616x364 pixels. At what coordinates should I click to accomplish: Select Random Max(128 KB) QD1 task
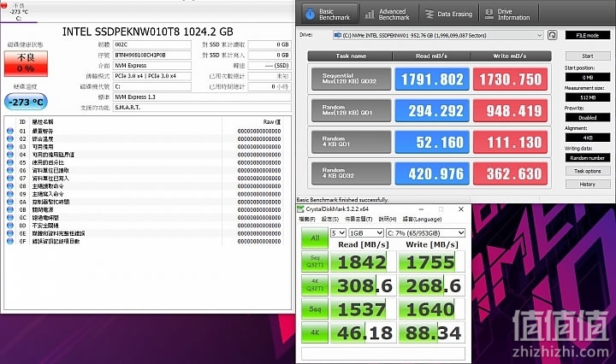point(351,110)
